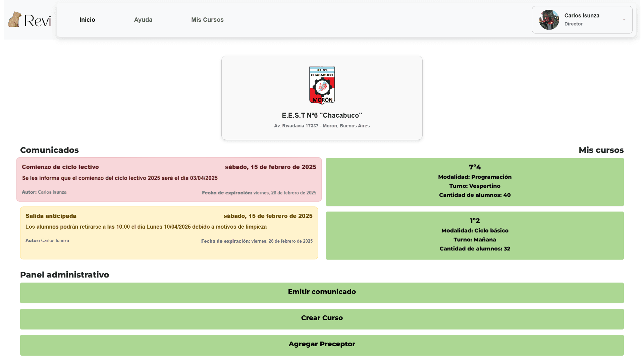The image size is (644, 361).
Task: Navigate to Mis Cursos in navbar
Action: click(207, 20)
